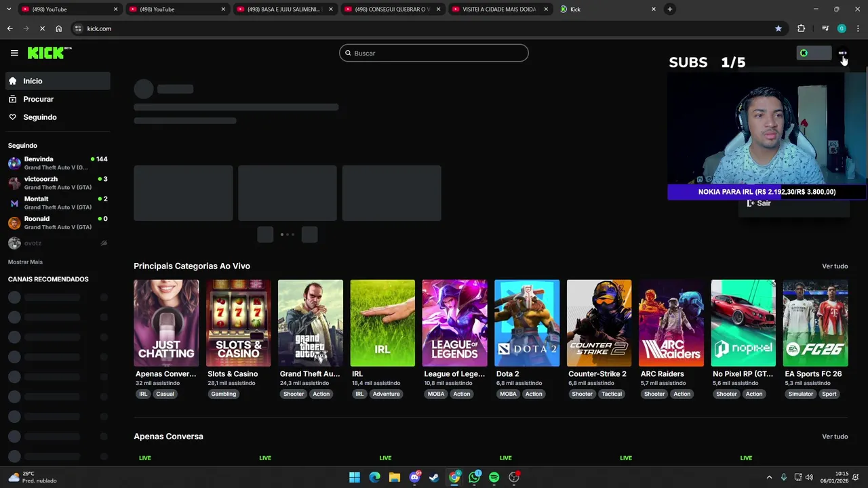Click the search magnifier icon

pos(349,53)
